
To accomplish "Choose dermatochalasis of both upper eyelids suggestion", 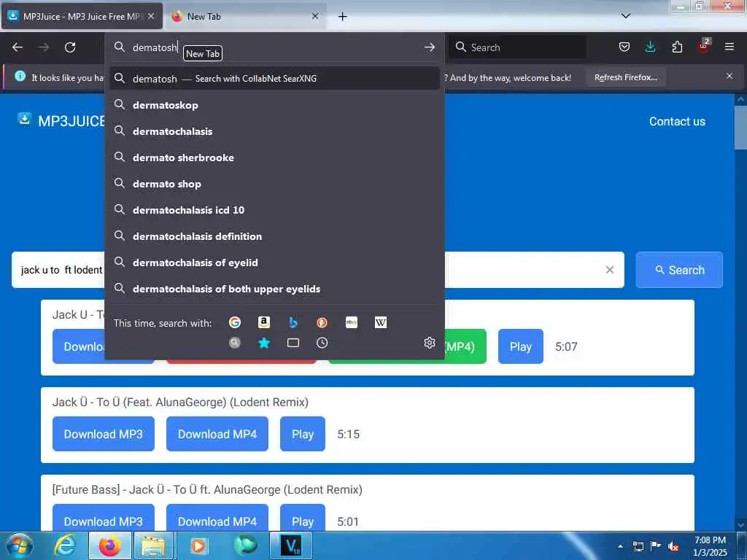I will (275, 289).
